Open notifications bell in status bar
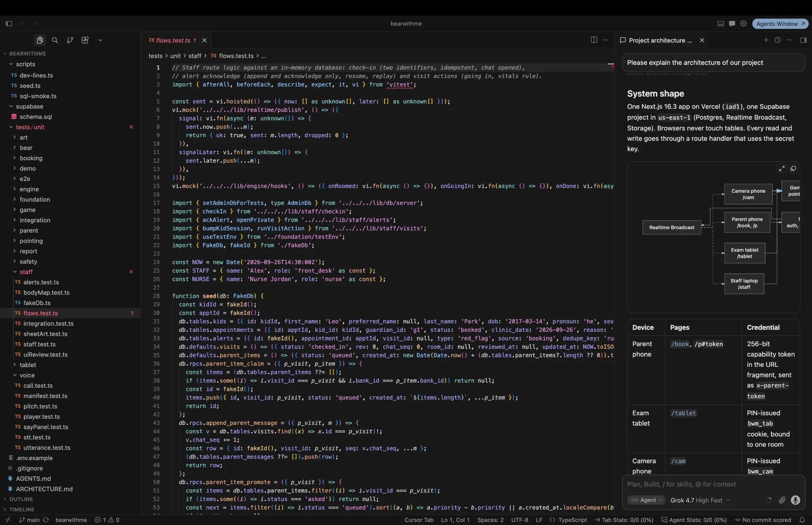Screen dimensions: 812x525 [x=802, y=520]
